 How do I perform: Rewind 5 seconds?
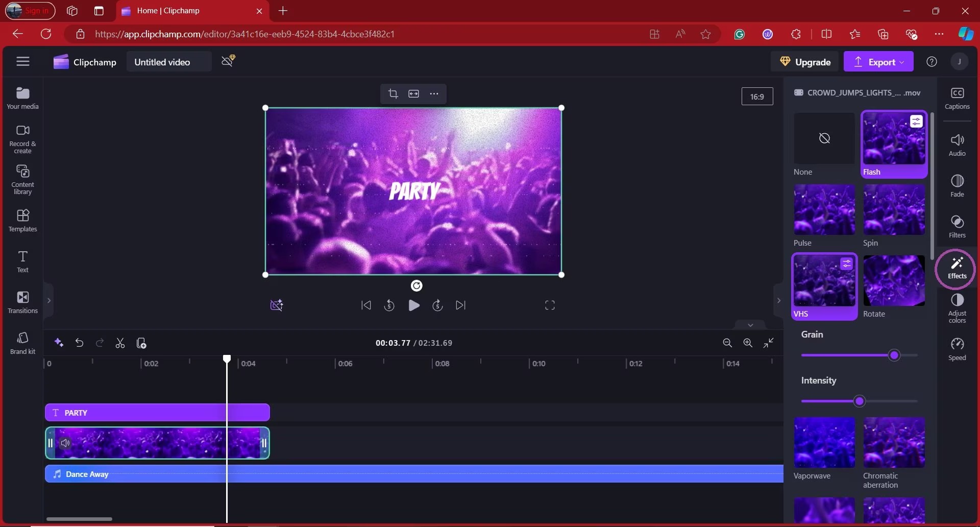coord(389,305)
